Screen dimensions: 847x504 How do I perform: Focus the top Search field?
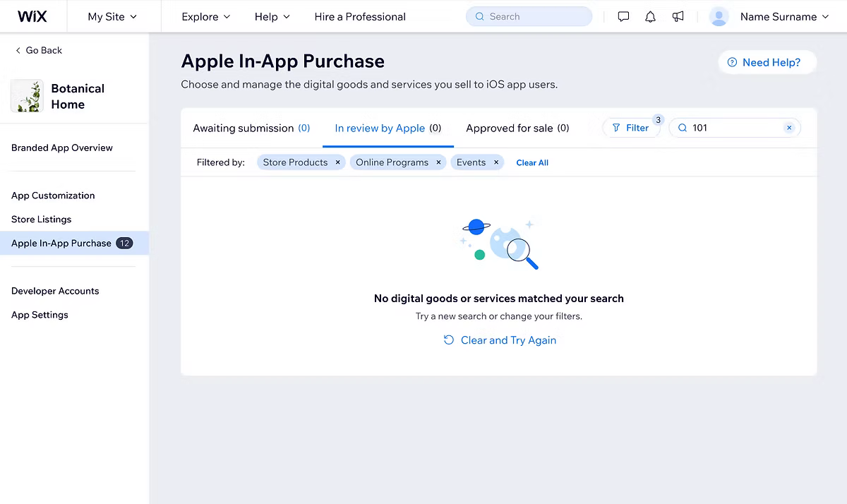(529, 16)
